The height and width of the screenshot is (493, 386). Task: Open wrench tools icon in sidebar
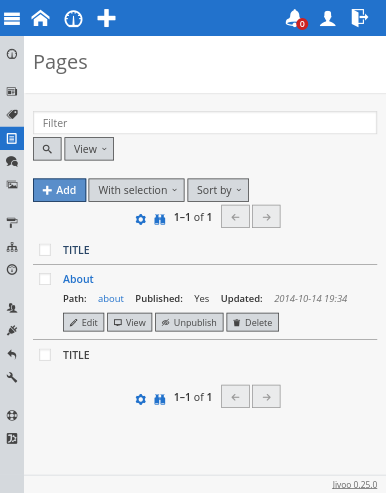coord(12,377)
